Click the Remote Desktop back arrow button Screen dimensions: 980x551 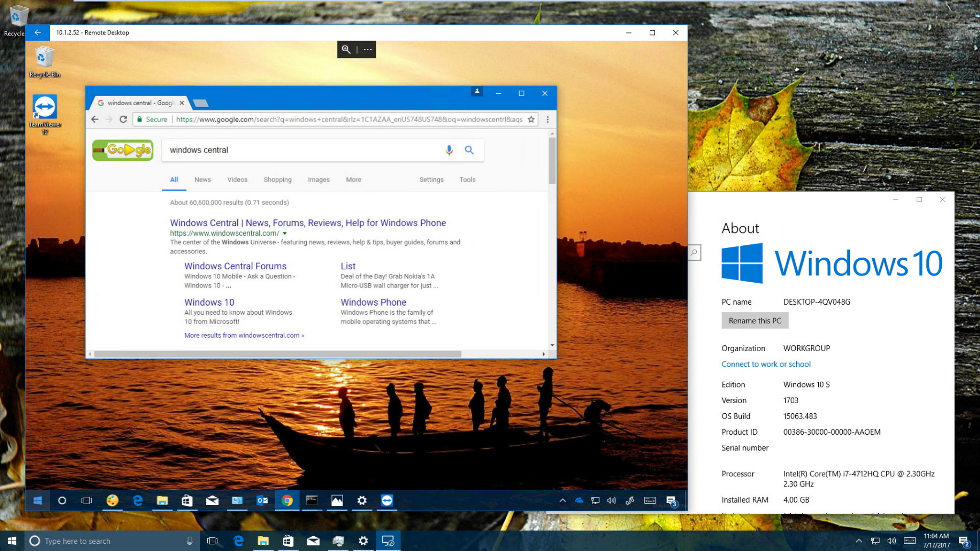(38, 33)
